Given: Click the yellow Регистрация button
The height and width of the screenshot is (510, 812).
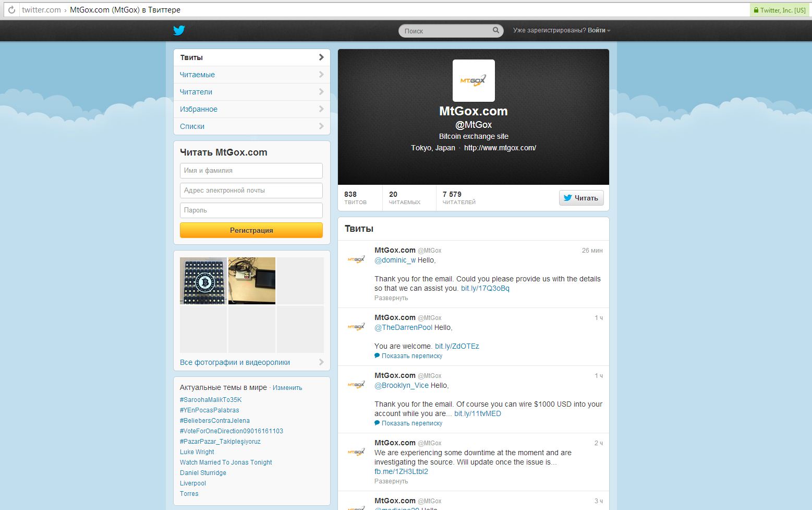Looking at the screenshot, I should (x=251, y=230).
